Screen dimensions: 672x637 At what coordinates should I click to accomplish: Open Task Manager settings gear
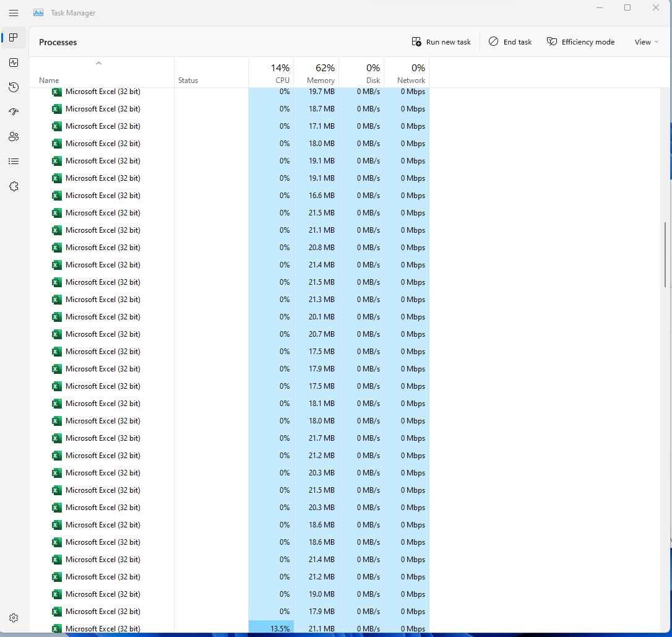click(14, 618)
